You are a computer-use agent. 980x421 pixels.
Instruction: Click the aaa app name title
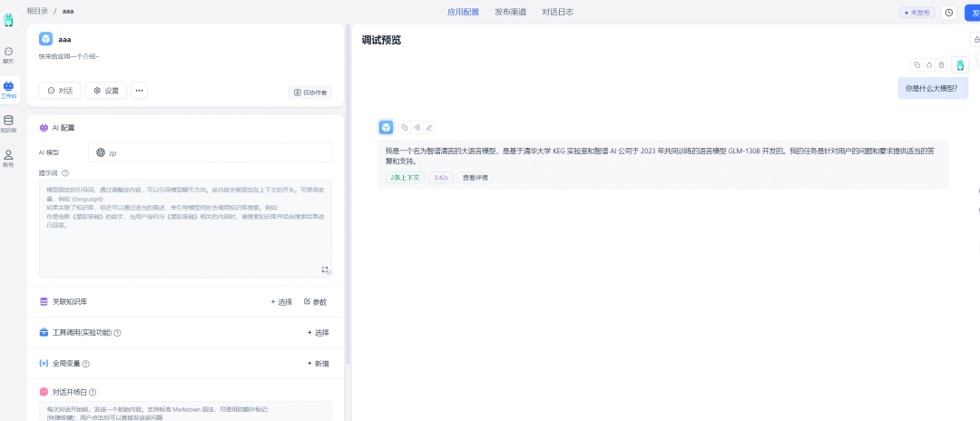64,39
